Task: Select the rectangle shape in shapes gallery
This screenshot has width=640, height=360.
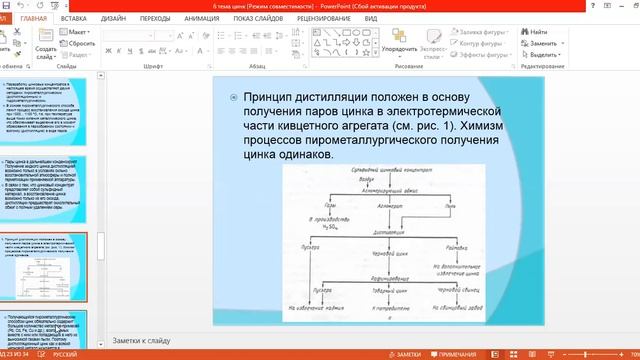Action: tap(347, 33)
